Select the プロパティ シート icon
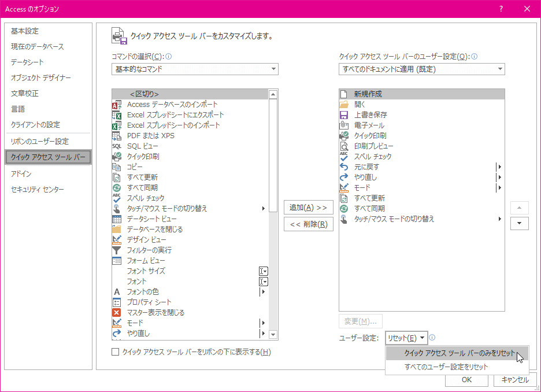Image resolution: width=541 pixels, height=392 pixels. click(x=117, y=302)
